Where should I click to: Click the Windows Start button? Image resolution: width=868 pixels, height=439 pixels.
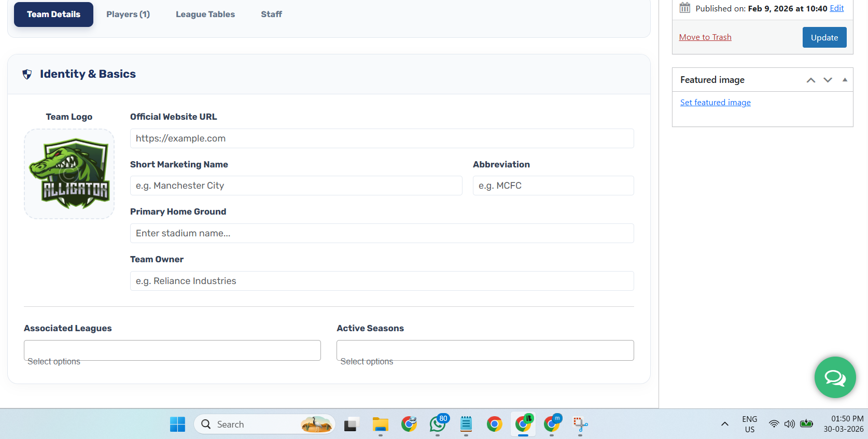pos(177,424)
